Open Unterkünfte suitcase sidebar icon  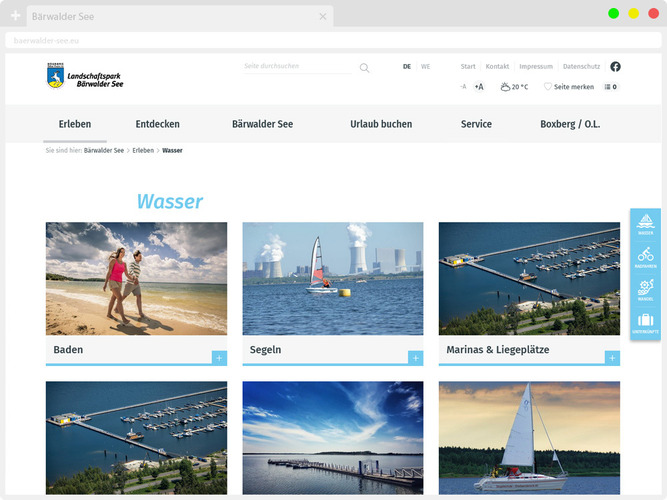(645, 323)
